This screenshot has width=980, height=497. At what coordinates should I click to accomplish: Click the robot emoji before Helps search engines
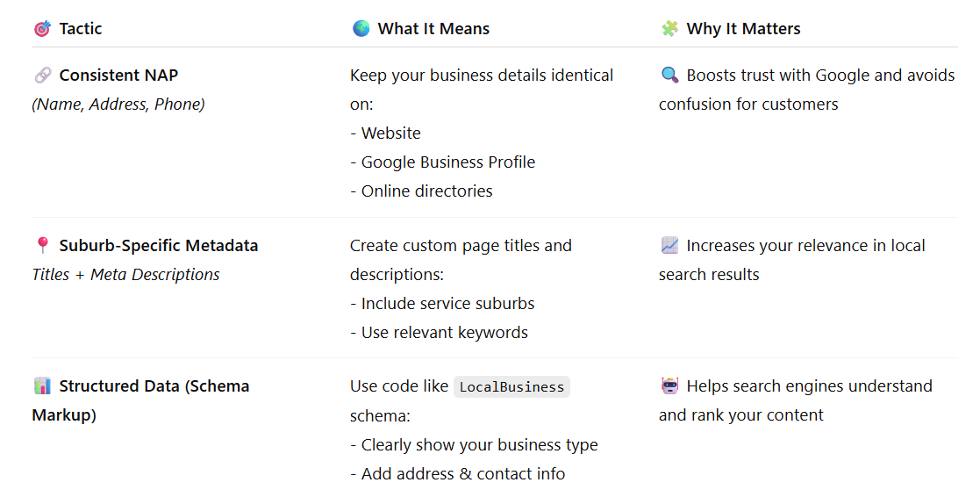tap(670, 386)
